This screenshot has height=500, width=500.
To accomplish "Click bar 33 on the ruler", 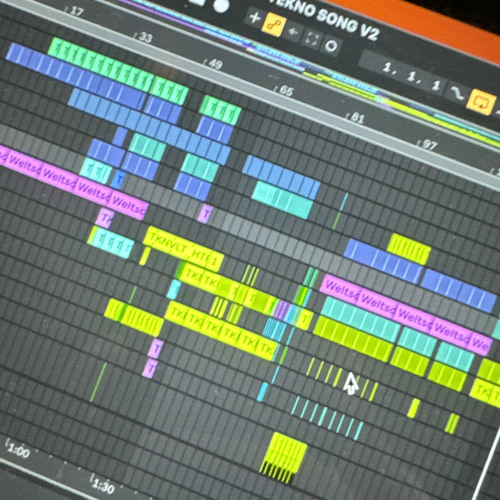I will (x=144, y=37).
